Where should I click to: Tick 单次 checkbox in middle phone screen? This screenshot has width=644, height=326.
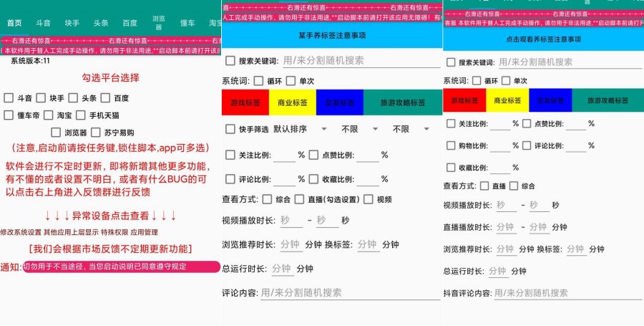point(291,80)
